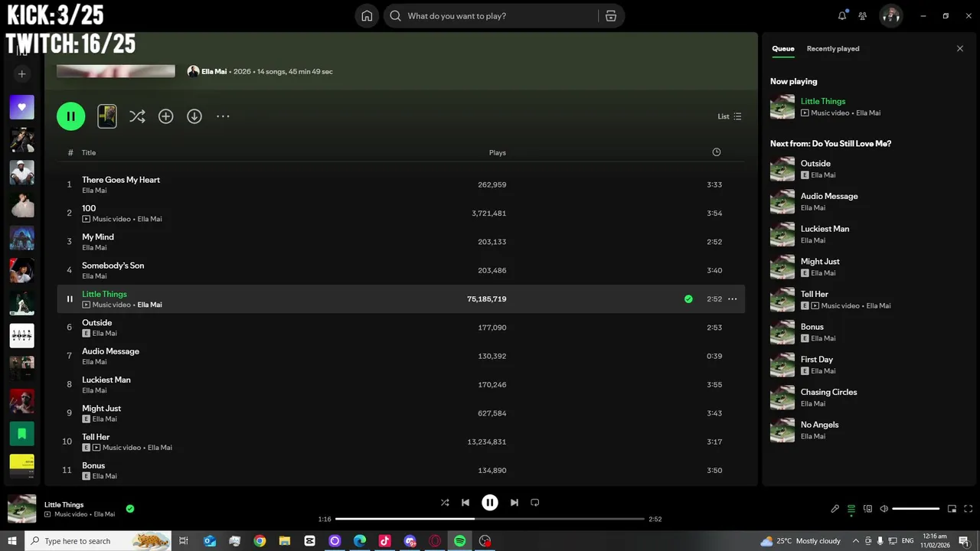Toggle shuffle in the player bar

445,503
